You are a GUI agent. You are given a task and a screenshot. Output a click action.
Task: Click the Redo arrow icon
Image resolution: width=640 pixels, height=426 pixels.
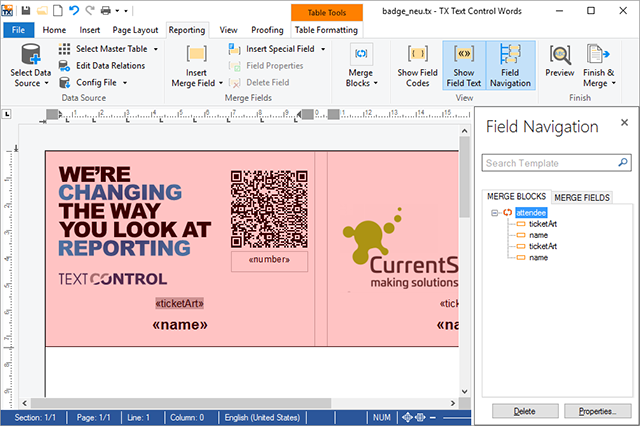coord(90,10)
